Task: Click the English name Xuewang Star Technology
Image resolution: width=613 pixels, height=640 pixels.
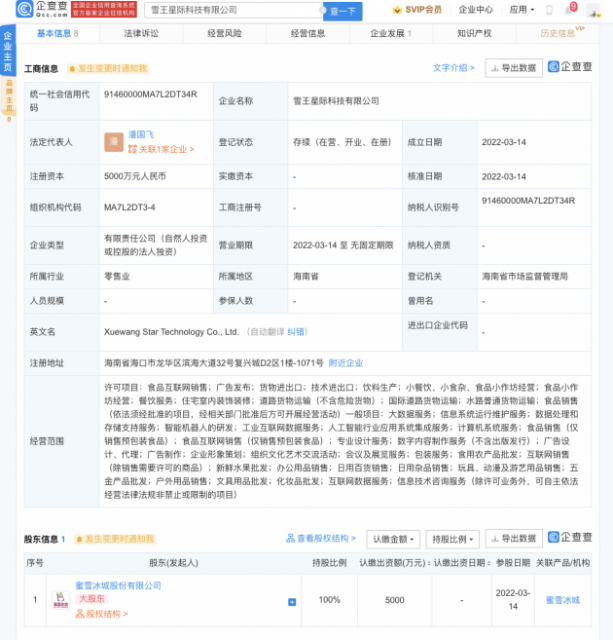Action: [x=171, y=332]
